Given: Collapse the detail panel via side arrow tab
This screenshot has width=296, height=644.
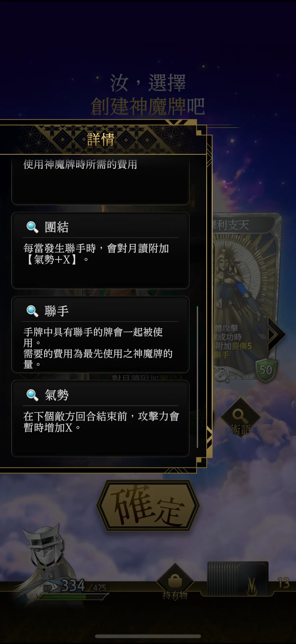Looking at the screenshot, I should tap(209, 436).
